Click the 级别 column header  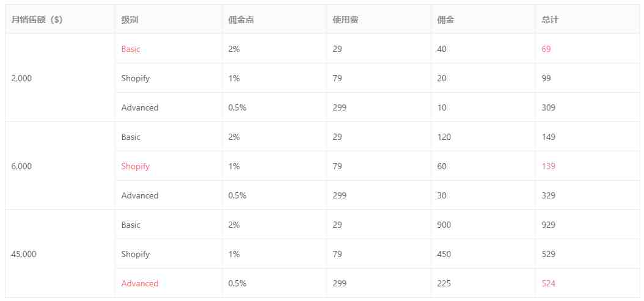click(x=130, y=20)
